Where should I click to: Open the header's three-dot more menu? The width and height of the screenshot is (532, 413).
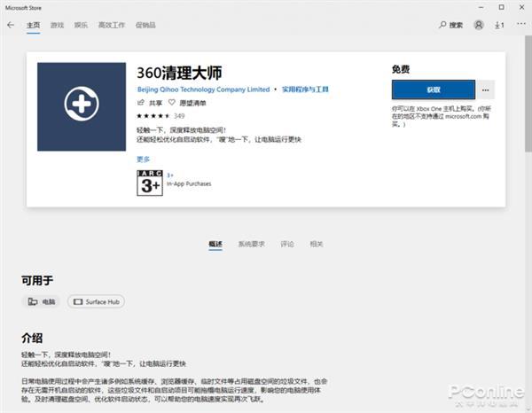pyautogui.click(x=521, y=24)
